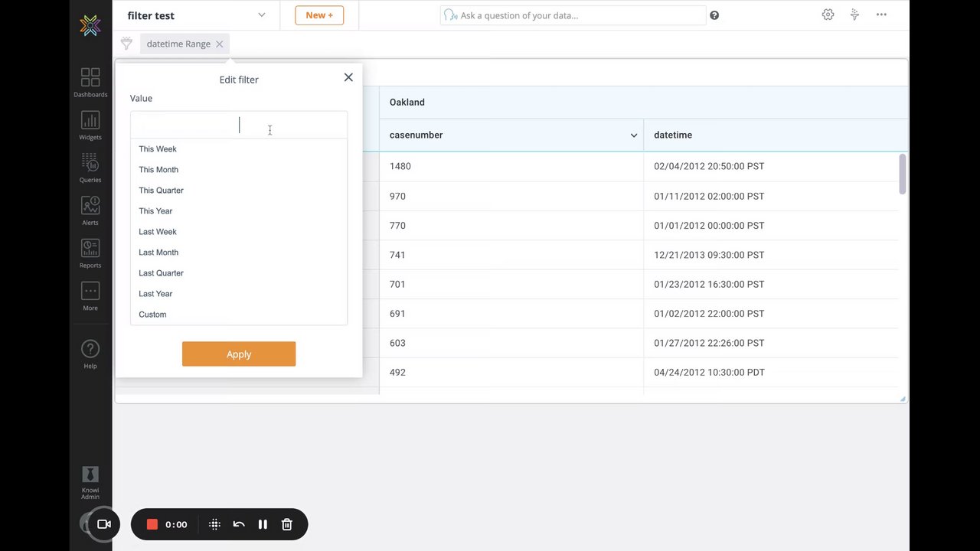Delete the recording with trash icon
Viewport: 980px width, 551px height.
coord(287,524)
